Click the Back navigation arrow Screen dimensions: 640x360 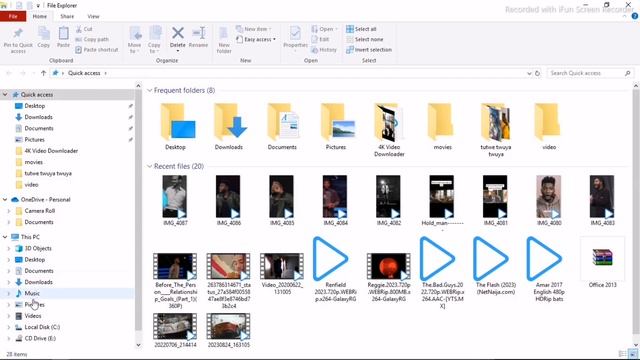point(9,73)
